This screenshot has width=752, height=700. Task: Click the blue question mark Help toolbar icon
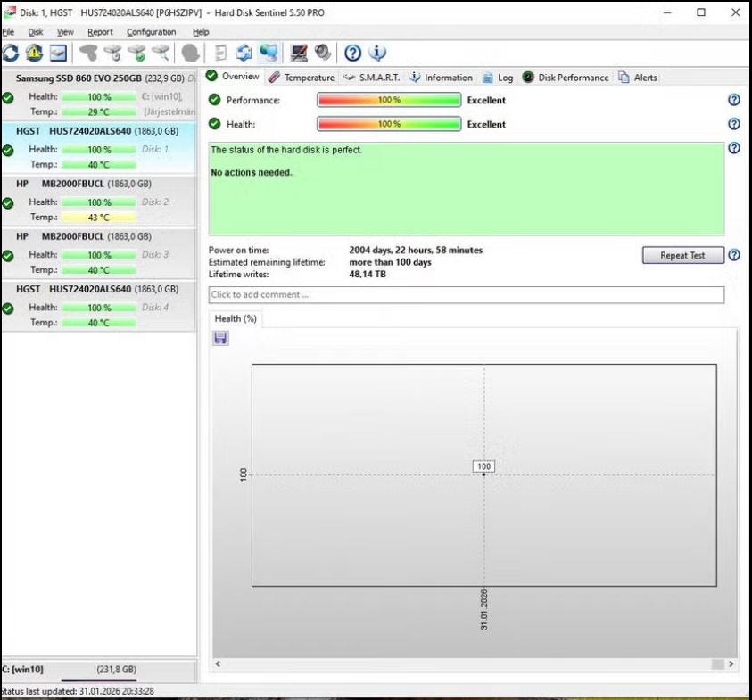(353, 53)
